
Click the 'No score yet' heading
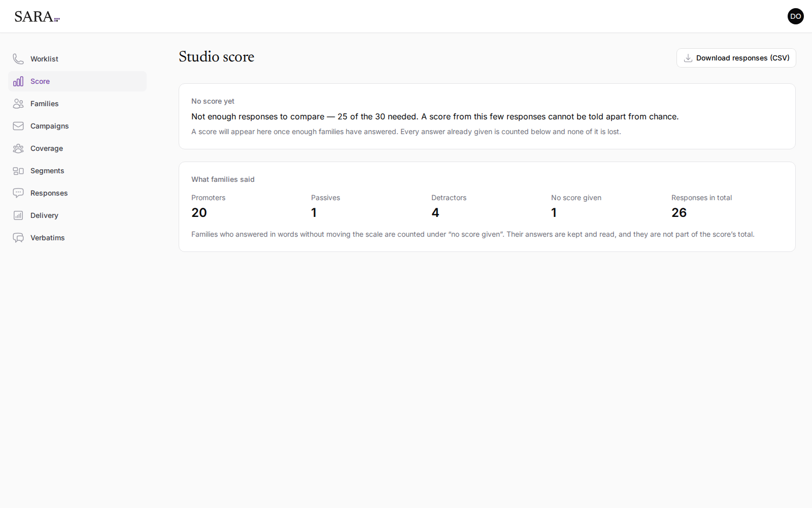coord(213,101)
